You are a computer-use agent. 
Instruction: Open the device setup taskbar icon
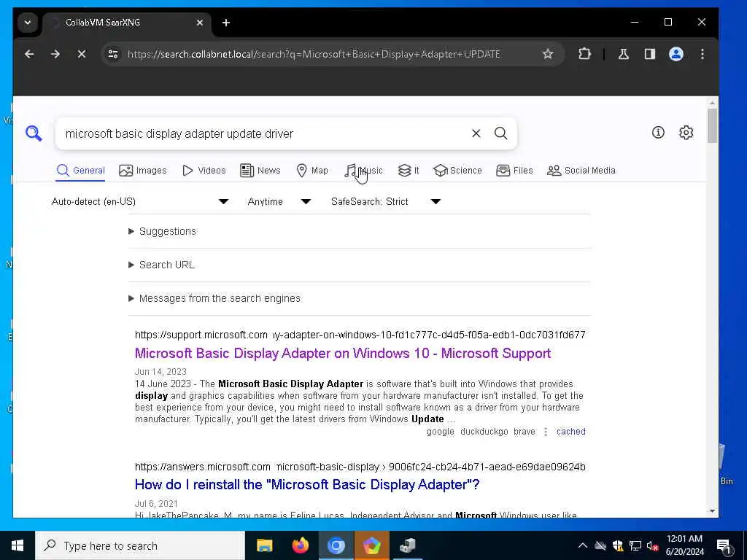tap(407, 545)
